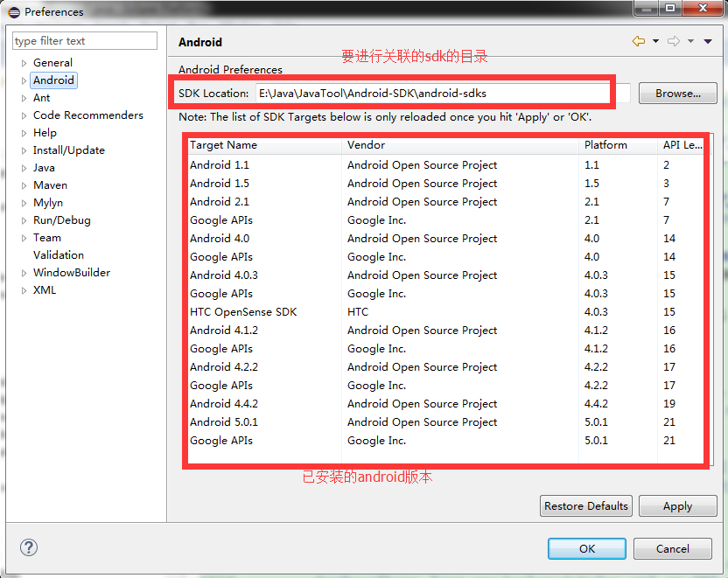The height and width of the screenshot is (578, 728).
Task: Open the back history dropdown arrow
Action: 655,41
